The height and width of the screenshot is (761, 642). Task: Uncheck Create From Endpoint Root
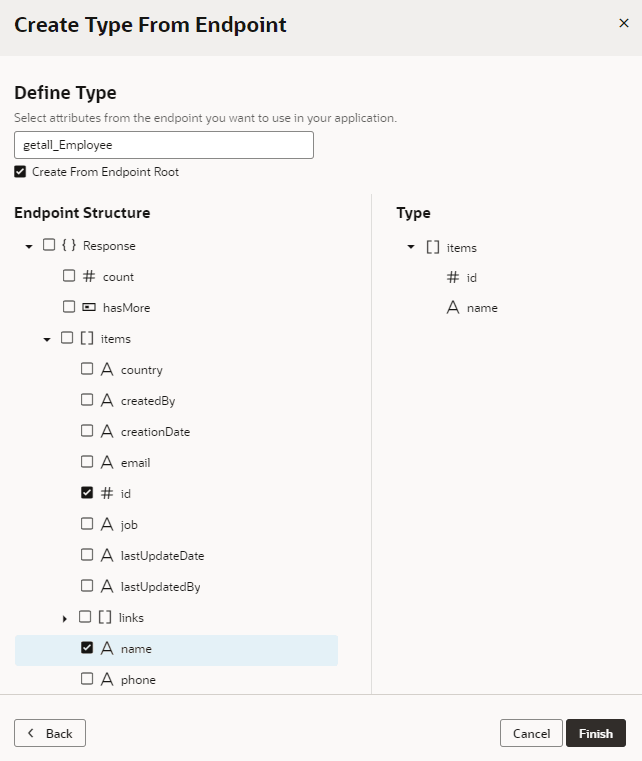pos(20,172)
